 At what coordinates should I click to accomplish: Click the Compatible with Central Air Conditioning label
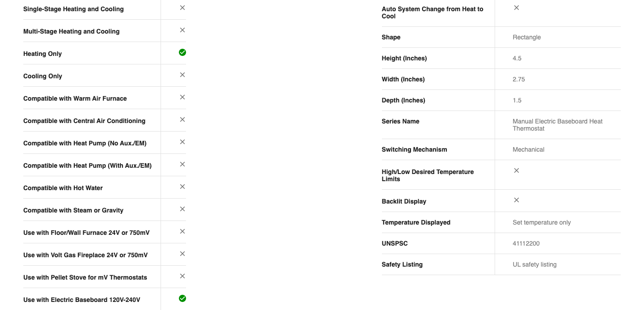pos(84,121)
